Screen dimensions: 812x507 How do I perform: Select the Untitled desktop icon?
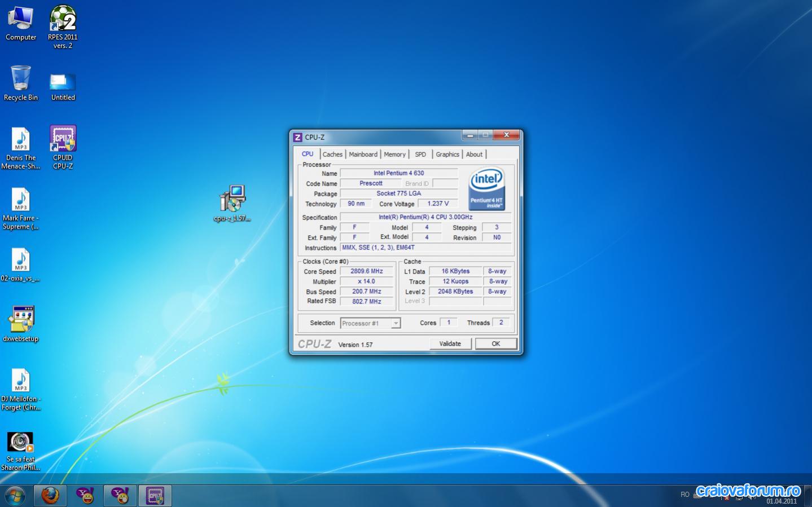click(x=63, y=86)
